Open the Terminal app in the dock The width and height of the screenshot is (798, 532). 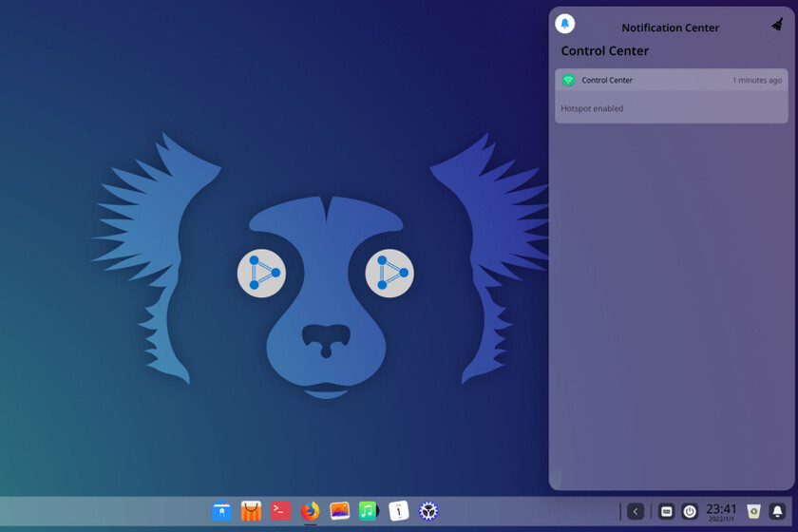280,511
